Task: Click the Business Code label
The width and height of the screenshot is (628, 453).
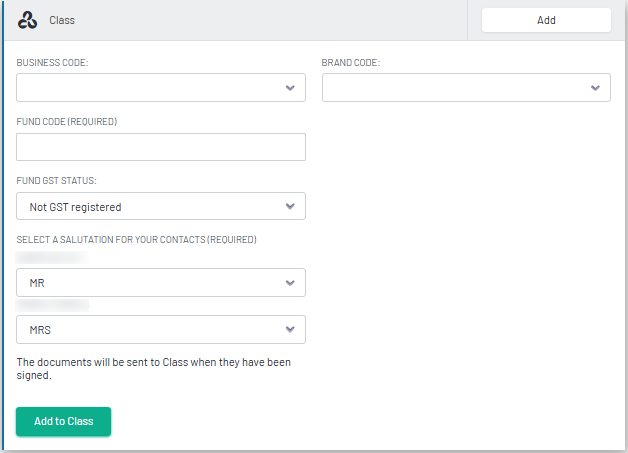Action: pos(52,63)
